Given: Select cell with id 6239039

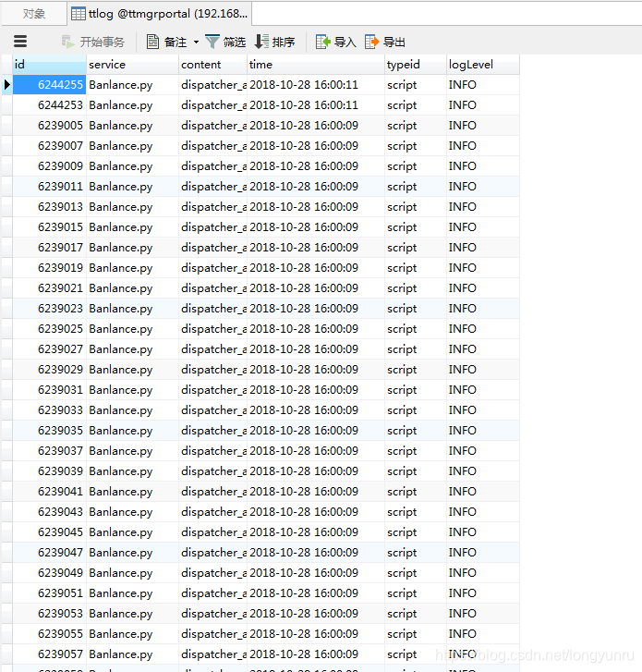Looking at the screenshot, I should [49, 471].
